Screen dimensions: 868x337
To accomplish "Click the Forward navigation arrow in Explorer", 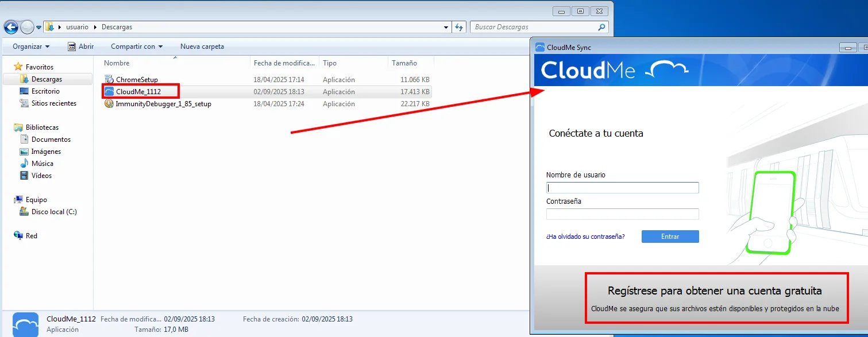I will (27, 27).
